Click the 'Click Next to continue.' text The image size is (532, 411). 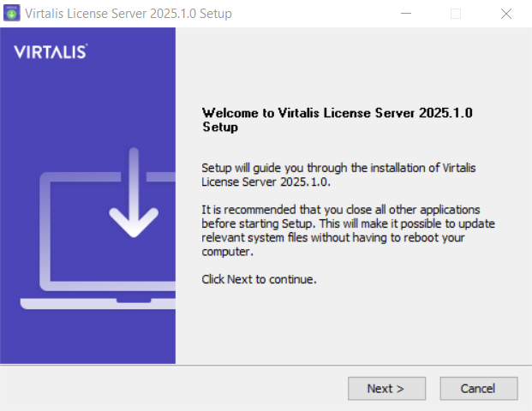tap(259, 279)
